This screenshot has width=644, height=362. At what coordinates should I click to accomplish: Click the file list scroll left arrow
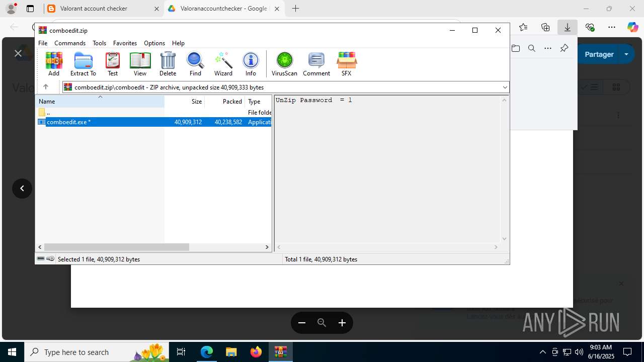pos(40,247)
